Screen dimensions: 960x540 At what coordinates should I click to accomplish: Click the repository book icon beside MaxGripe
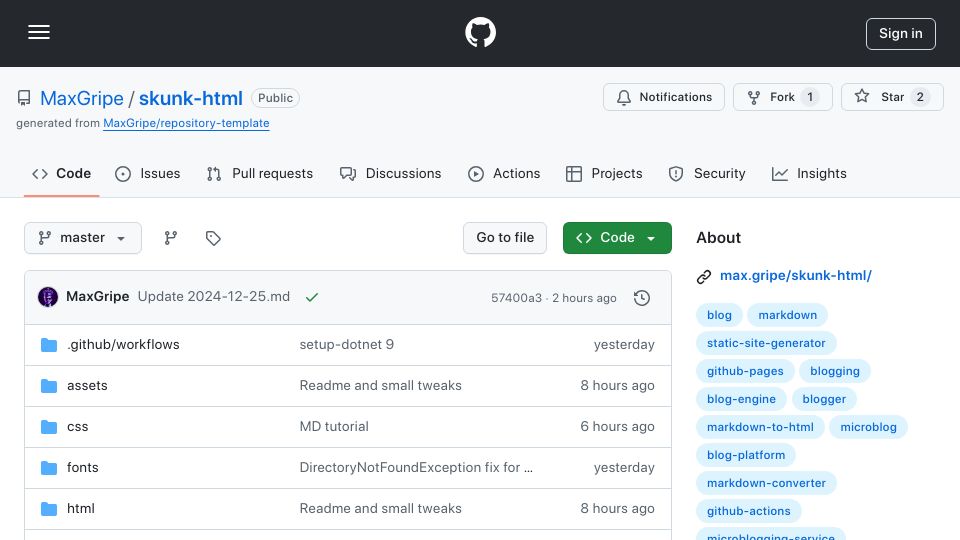(x=24, y=98)
